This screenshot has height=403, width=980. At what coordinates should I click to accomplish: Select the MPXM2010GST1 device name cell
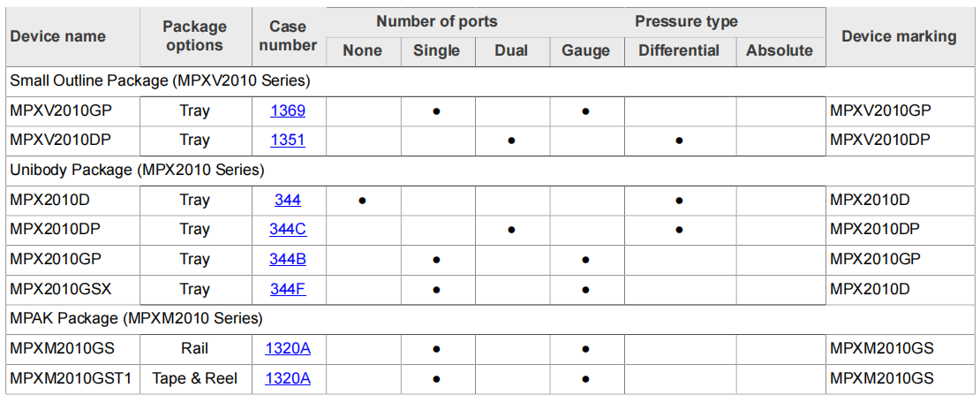click(71, 378)
